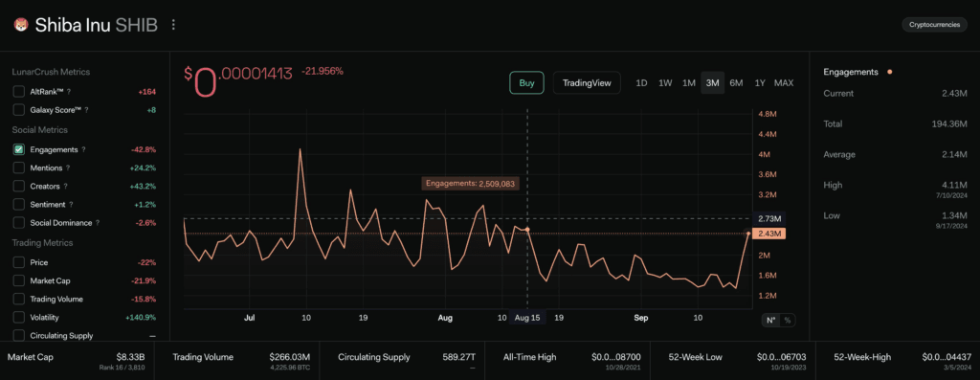The height and width of the screenshot is (380, 980).
Task: Click the AltRank +164 change value
Action: [146, 92]
